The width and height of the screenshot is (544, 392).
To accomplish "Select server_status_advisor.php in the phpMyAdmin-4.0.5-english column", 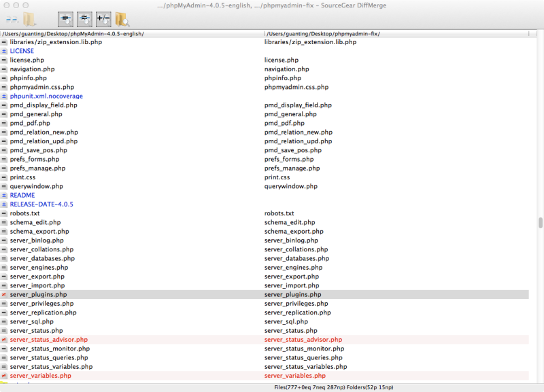I will (x=49, y=339).
